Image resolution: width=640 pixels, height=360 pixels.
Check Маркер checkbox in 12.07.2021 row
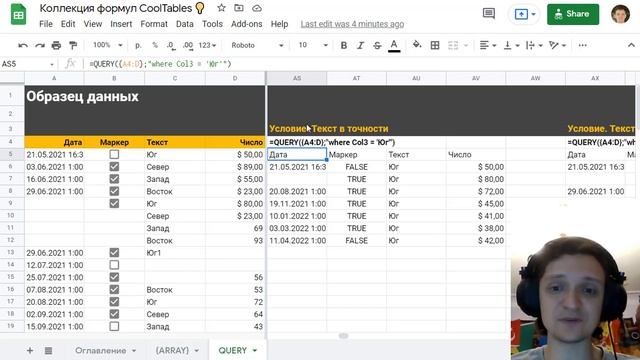pyautogui.click(x=114, y=265)
